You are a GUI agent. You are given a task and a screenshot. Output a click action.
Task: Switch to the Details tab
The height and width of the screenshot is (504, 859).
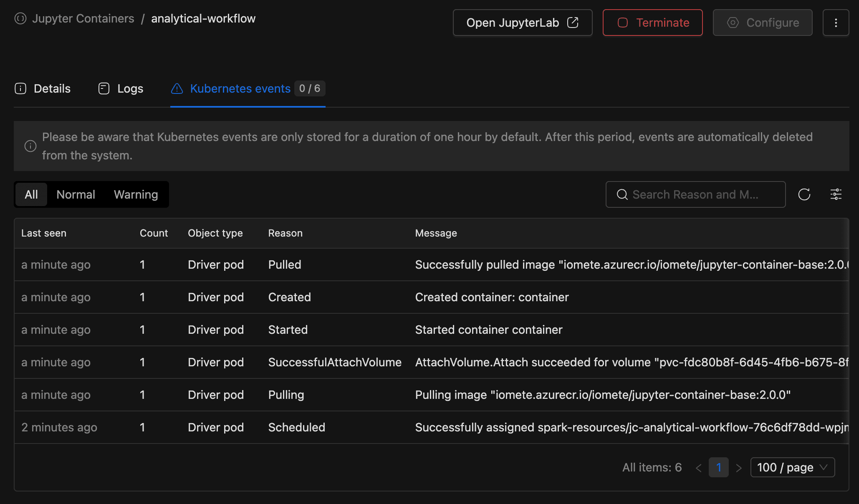[43, 88]
